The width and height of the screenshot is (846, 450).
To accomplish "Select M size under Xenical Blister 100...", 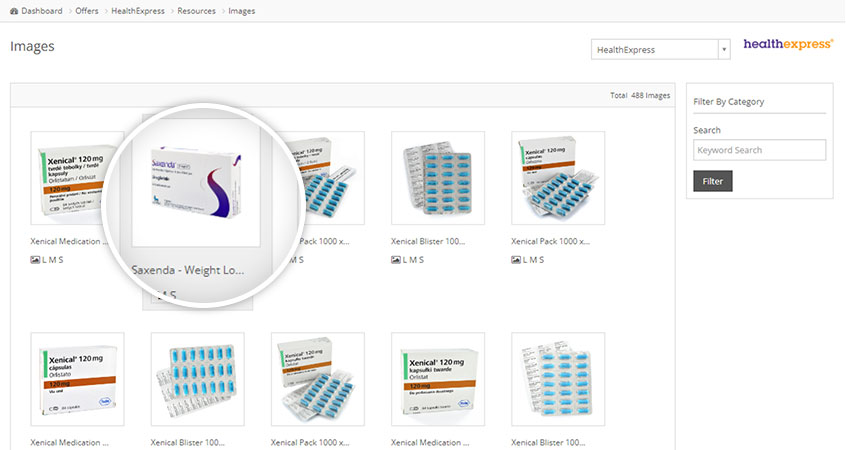I will (413, 260).
